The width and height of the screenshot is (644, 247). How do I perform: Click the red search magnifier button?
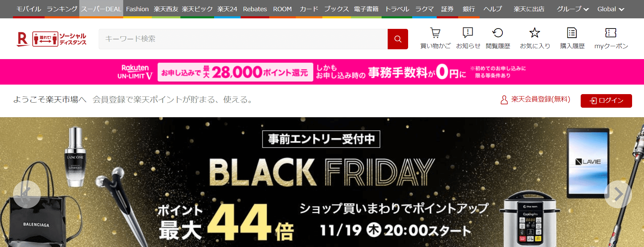tap(398, 39)
